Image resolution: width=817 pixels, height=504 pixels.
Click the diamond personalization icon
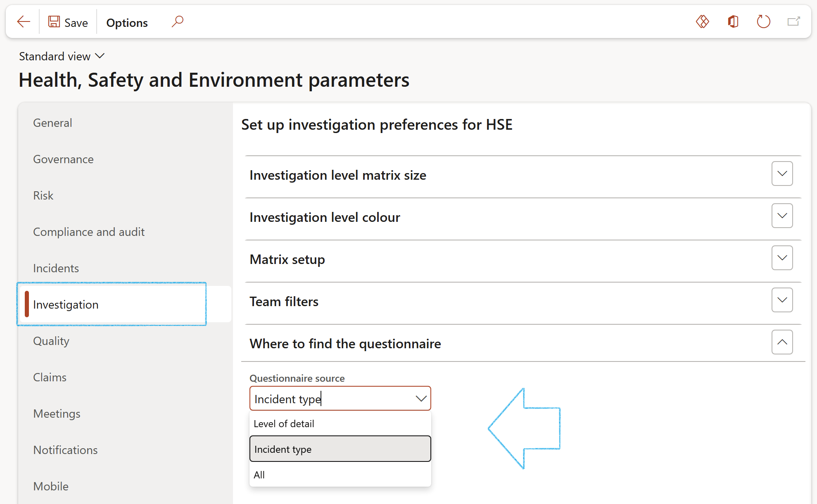tap(702, 21)
